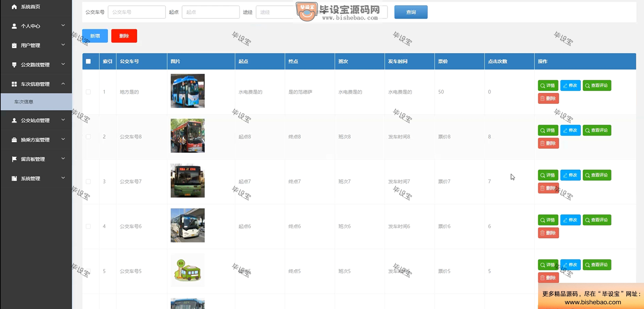Screen dimensions: 644x309
Task: Open the 系统管理 menu label
Action: click(30, 178)
